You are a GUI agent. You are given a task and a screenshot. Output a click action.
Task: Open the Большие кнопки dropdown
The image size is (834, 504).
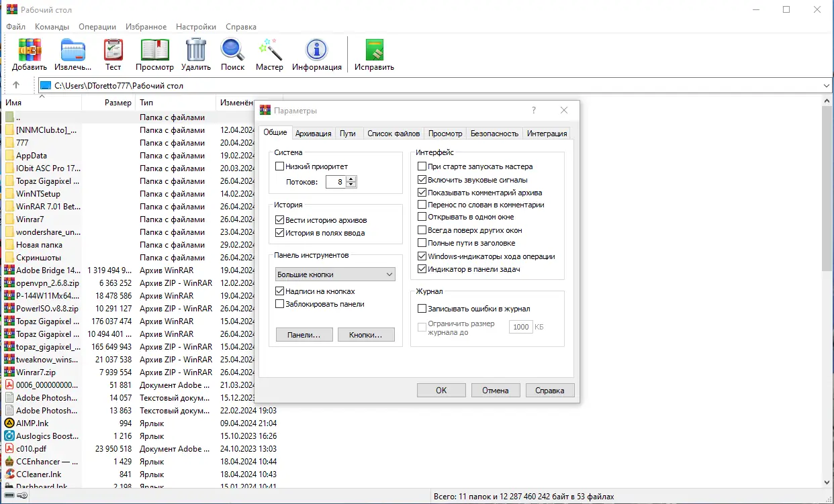point(335,274)
